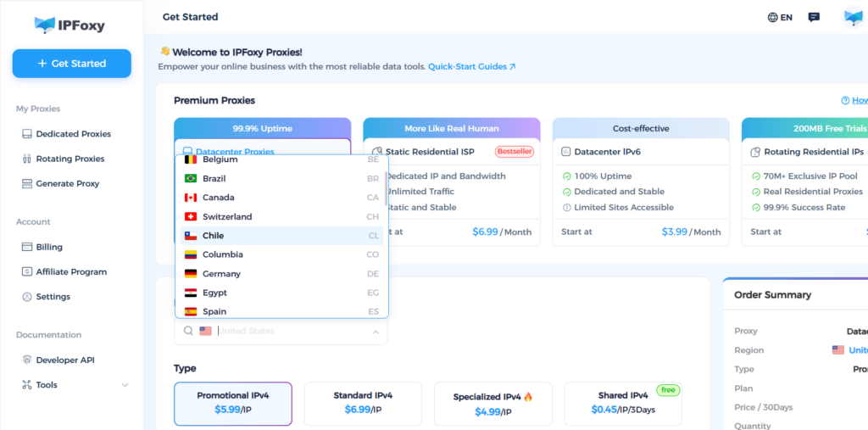Click the country search input field
868x430 pixels.
pos(288,332)
